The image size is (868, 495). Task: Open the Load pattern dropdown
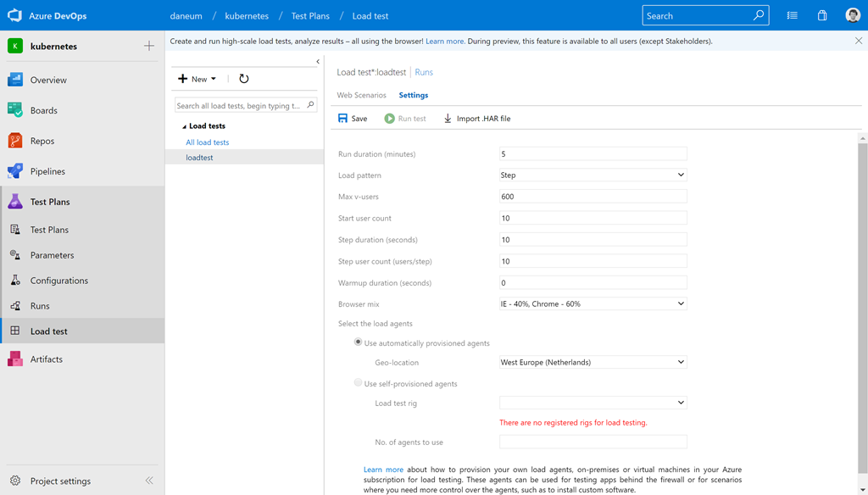(x=593, y=175)
